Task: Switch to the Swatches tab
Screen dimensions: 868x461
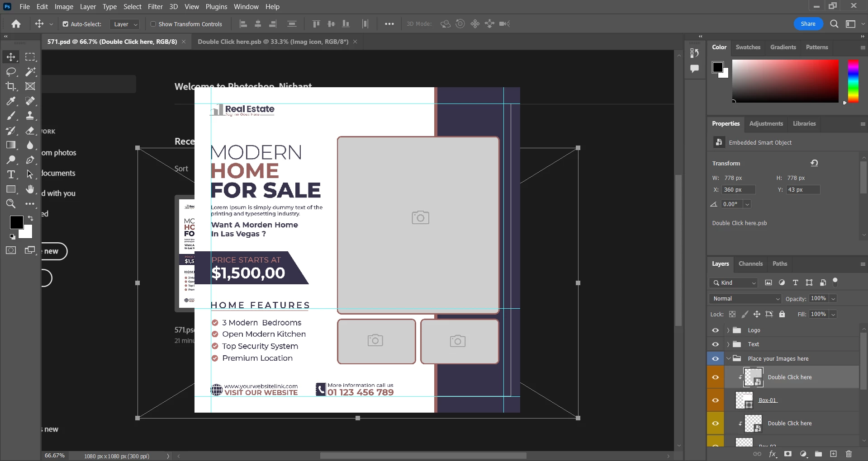Action: coord(748,47)
